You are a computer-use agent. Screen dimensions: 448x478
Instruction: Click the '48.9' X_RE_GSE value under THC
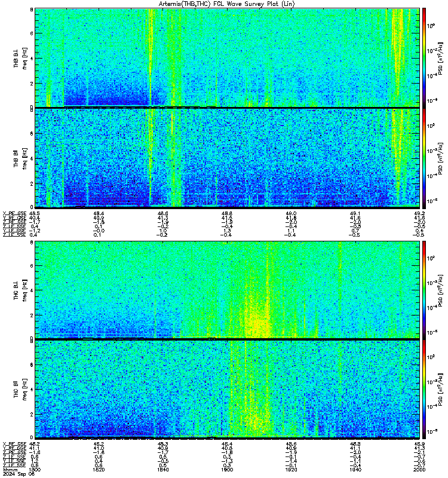420,444
